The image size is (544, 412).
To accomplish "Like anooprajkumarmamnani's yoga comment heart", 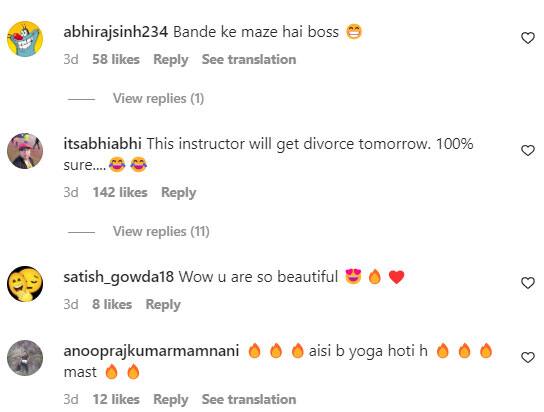I will pos(528,357).
